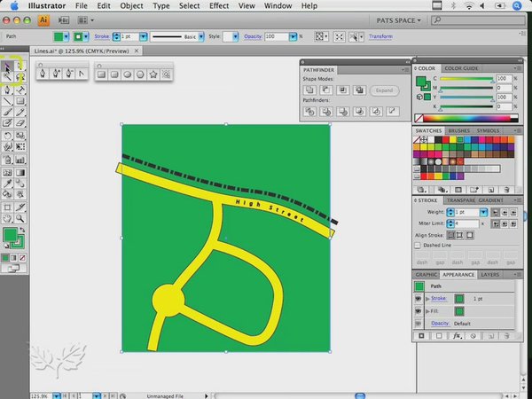Switch to the Layers tab

490,275
